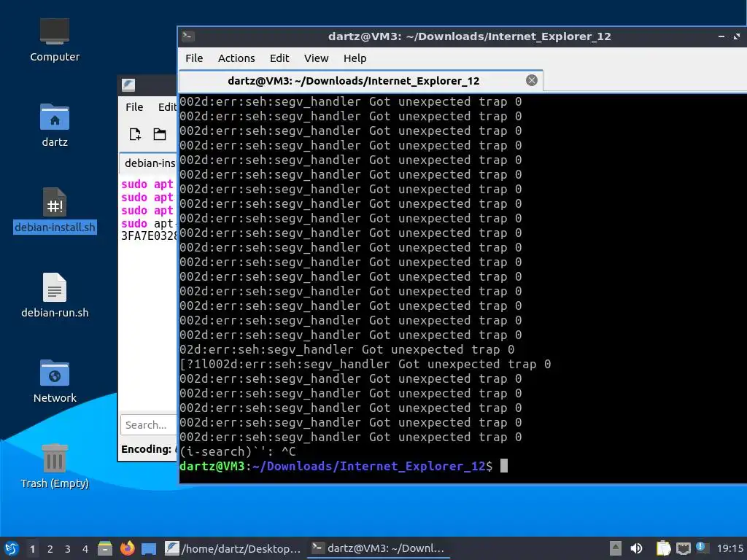
Task: Click the terminal window's title bar icon
Action: pos(189,36)
